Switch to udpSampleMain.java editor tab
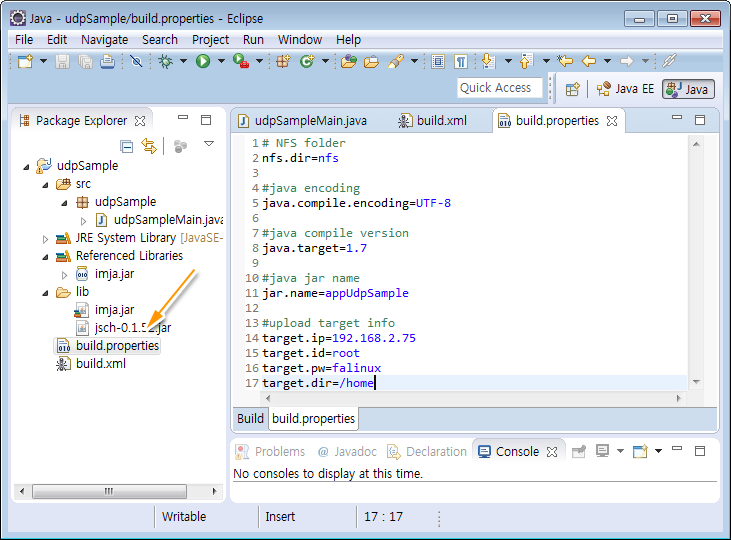Image resolution: width=731 pixels, height=540 pixels. coord(302,121)
